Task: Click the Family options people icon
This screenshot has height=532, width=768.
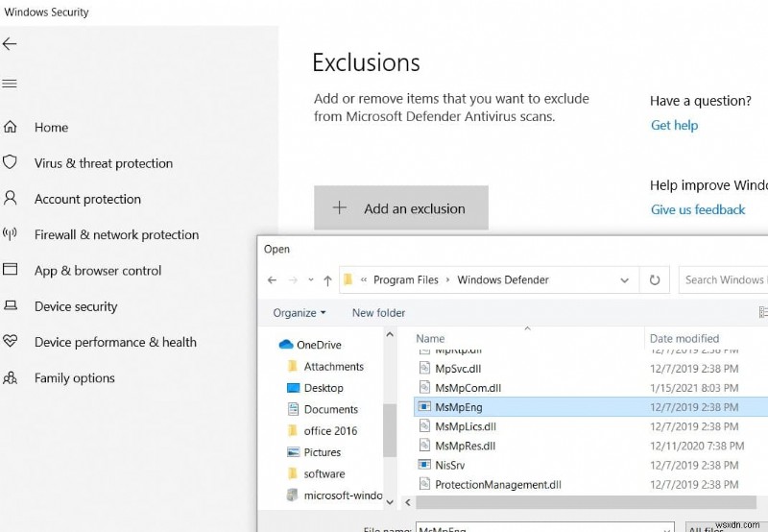Action: pyautogui.click(x=10, y=377)
